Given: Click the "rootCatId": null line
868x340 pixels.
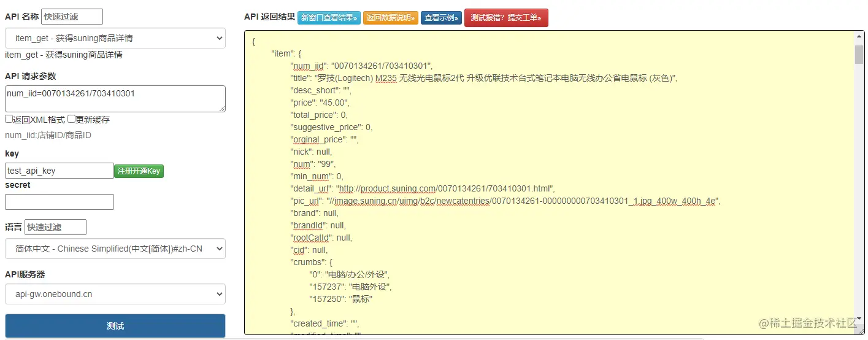Looking at the screenshot, I should tap(321, 238).
